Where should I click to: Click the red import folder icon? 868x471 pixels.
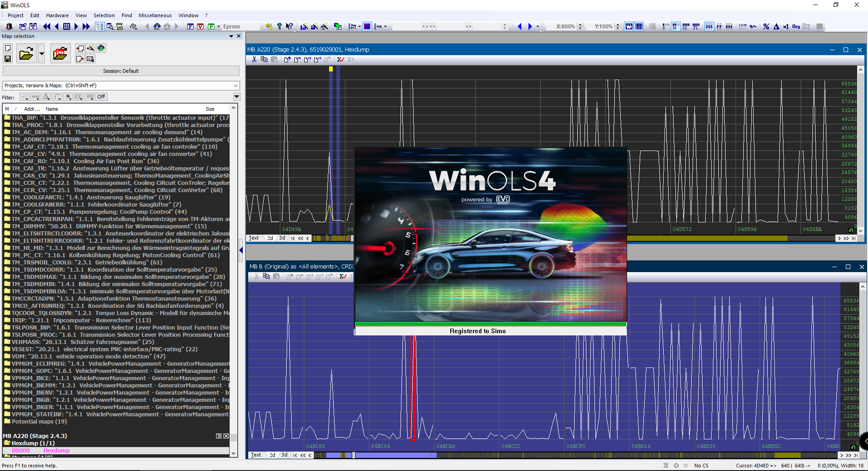point(60,54)
